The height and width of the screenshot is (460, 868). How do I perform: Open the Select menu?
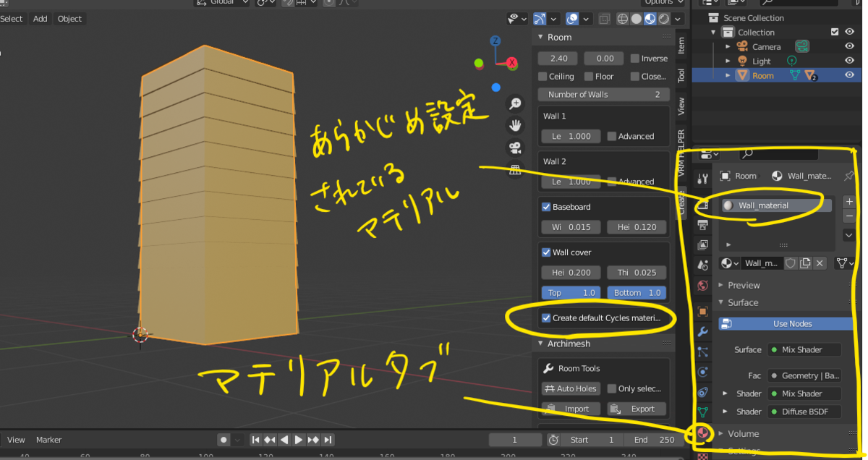(x=12, y=19)
